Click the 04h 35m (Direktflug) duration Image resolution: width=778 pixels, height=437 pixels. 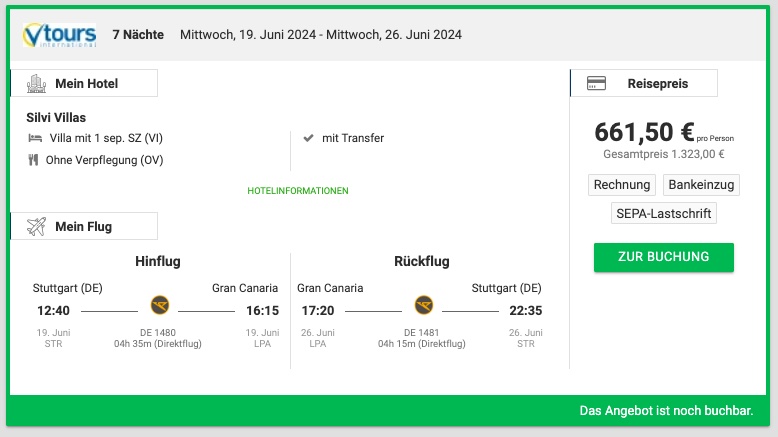click(x=158, y=344)
